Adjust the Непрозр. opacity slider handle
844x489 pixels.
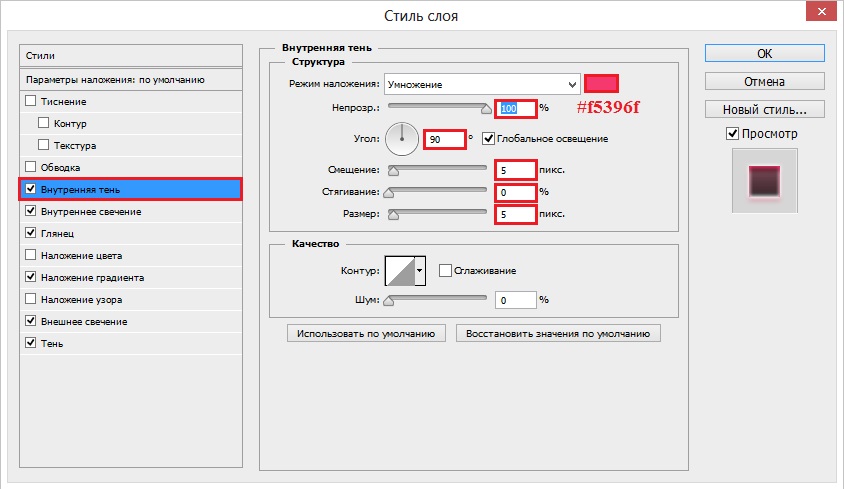[486, 109]
